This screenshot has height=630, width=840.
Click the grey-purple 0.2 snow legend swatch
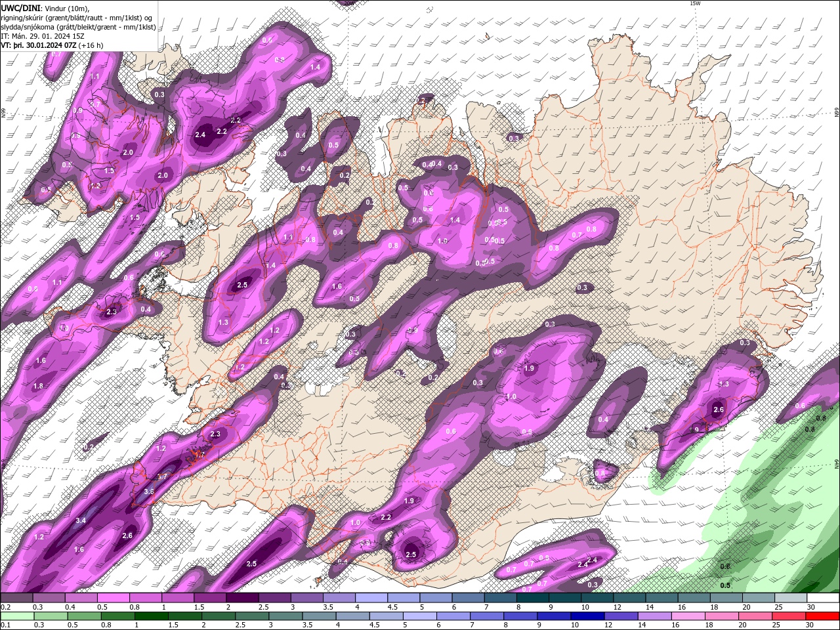point(16,598)
